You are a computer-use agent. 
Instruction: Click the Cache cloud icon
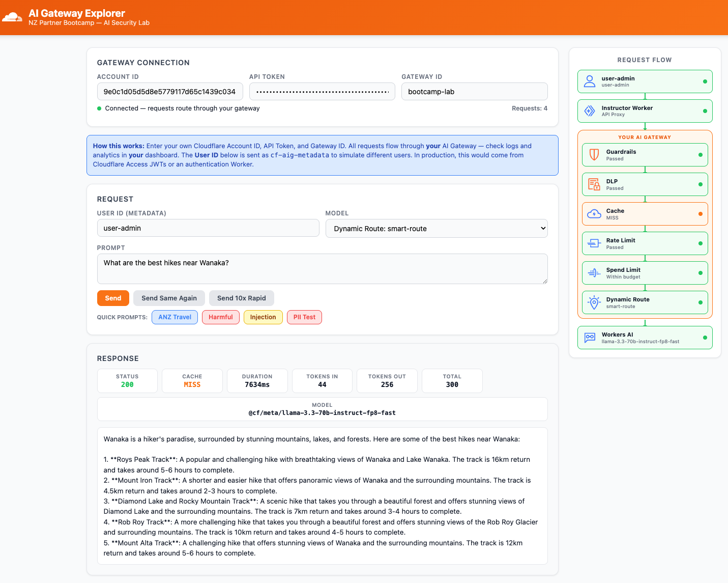click(594, 214)
